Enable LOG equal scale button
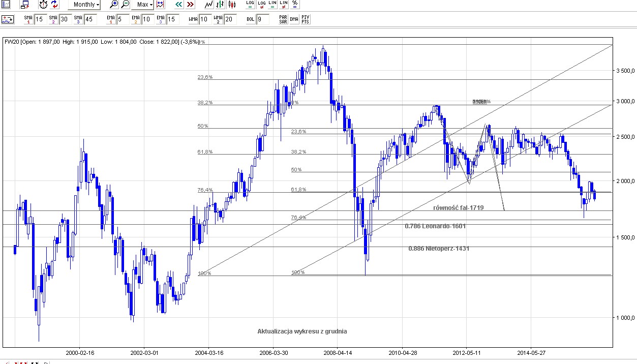Screen dimensions: 637x364 pos(250,5)
